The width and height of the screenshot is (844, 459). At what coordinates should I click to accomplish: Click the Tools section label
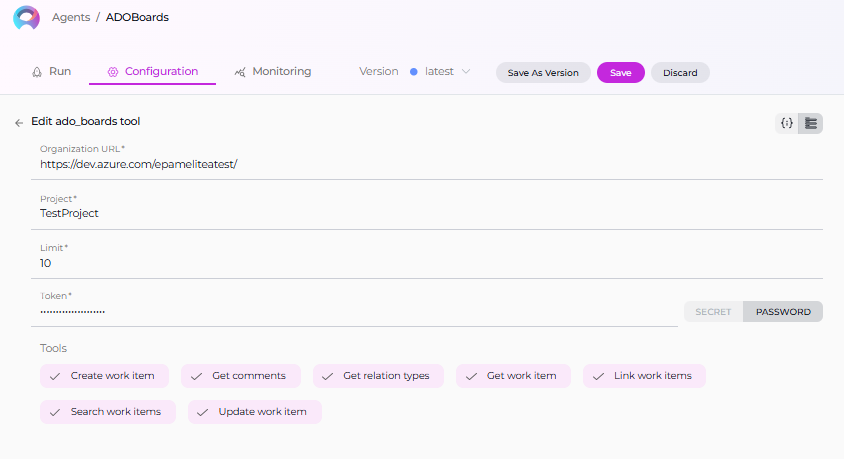click(x=53, y=348)
